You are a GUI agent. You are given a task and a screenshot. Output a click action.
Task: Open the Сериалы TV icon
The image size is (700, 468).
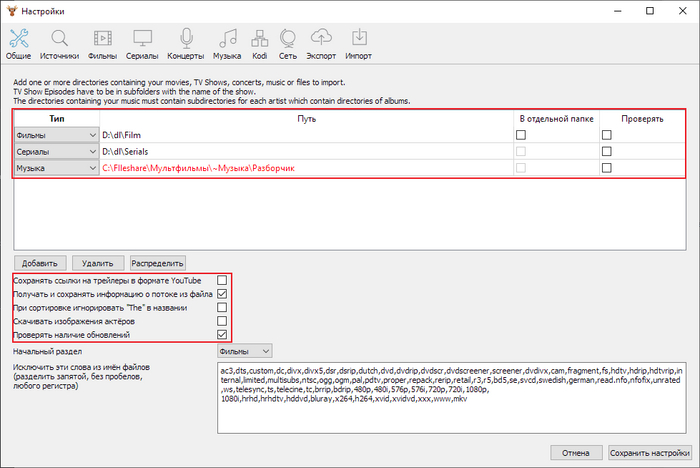pyautogui.click(x=143, y=42)
